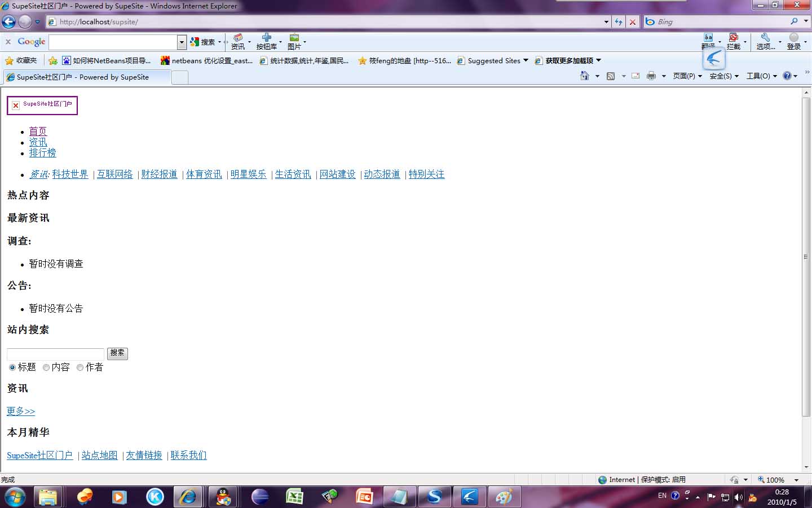Expand the address bar history dropdown
Screen dimensions: 812x508
pyautogui.click(x=606, y=22)
